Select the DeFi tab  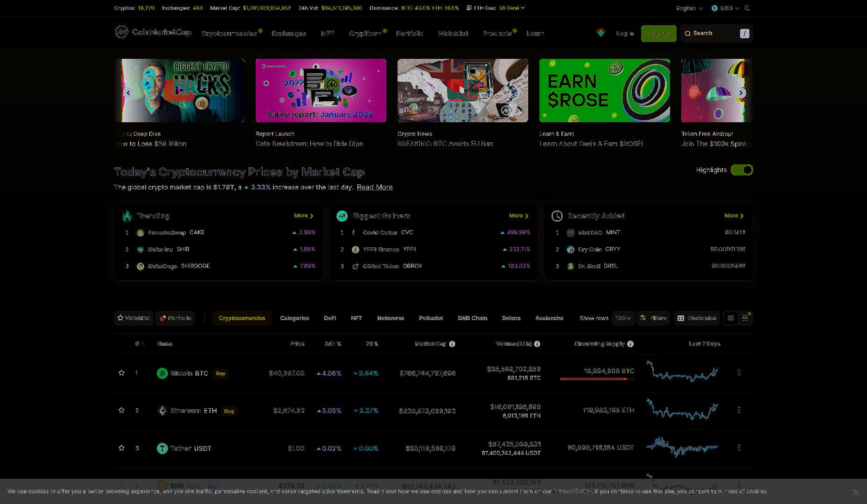pos(330,318)
